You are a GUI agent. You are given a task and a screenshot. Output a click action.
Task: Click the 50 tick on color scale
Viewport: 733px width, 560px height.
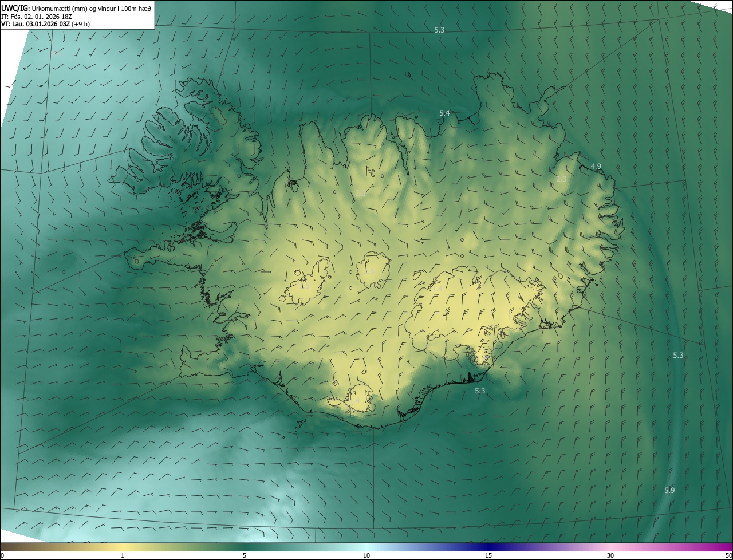click(x=728, y=555)
